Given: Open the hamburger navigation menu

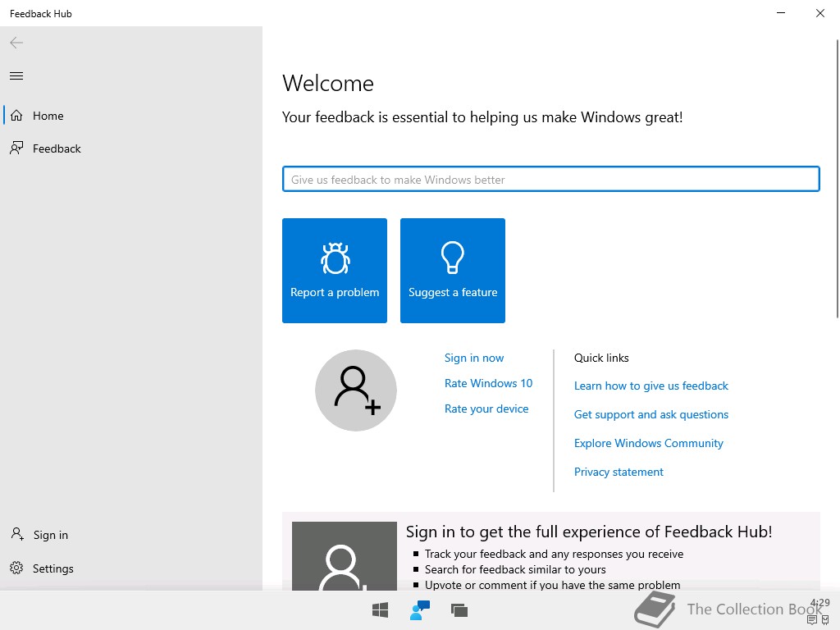Looking at the screenshot, I should click(16, 76).
